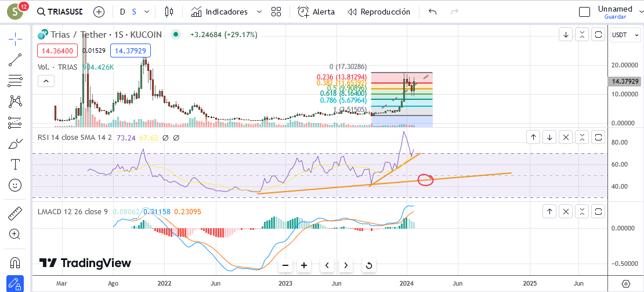This screenshot has width=644, height=292.
Task: Redo the chart action
Action: point(454,12)
